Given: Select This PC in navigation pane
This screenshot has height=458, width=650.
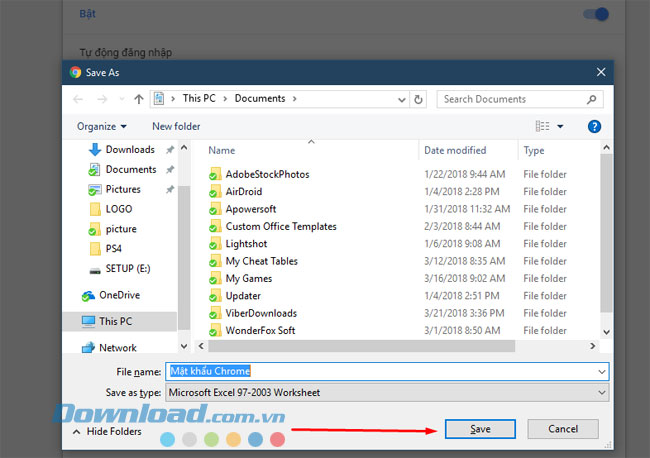Looking at the screenshot, I should point(120,321).
